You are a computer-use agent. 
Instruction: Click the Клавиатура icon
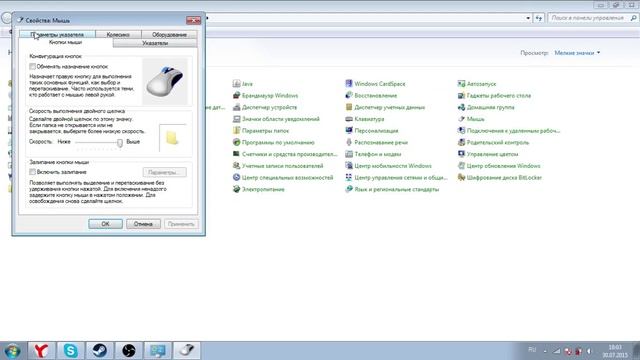point(349,119)
